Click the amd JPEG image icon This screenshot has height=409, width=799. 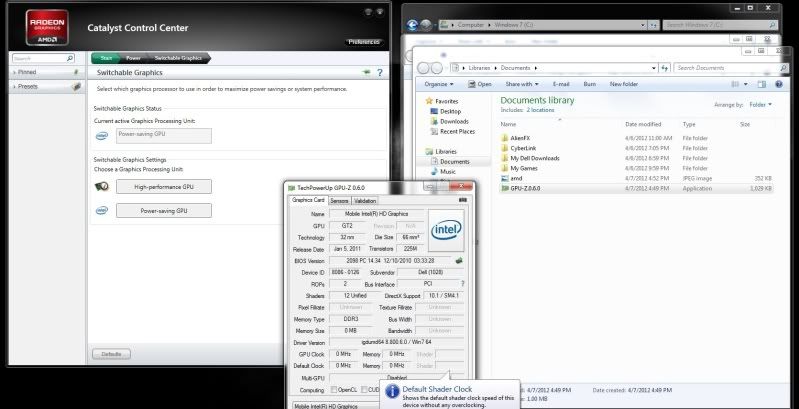point(504,178)
